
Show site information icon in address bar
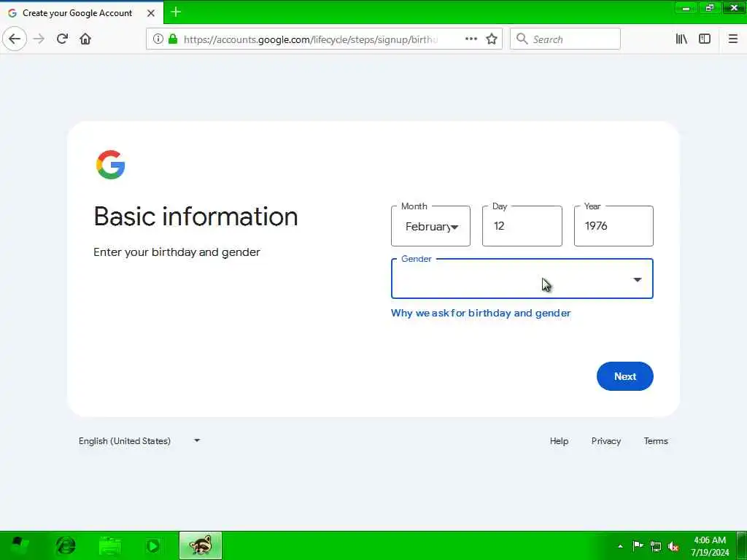click(158, 39)
